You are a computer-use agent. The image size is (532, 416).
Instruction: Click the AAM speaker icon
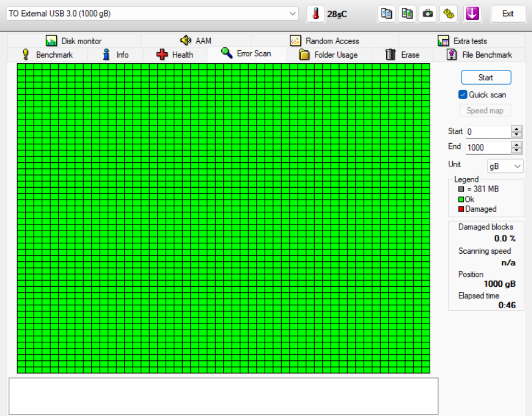click(x=185, y=40)
